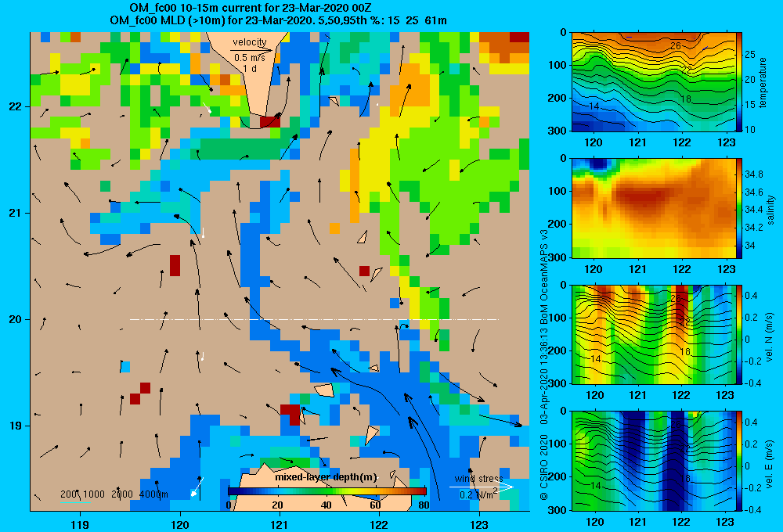Click the 'temperature' axis label
The width and height of the screenshot is (783, 532).
763,82
